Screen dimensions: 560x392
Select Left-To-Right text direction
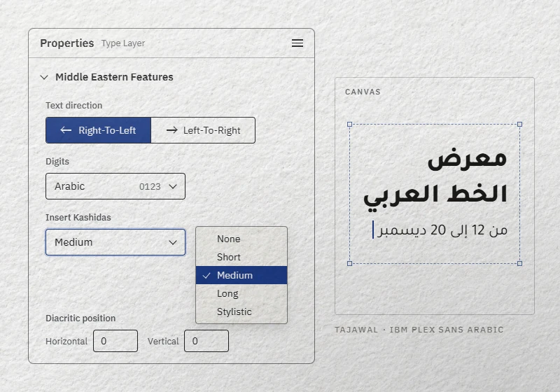coord(203,130)
